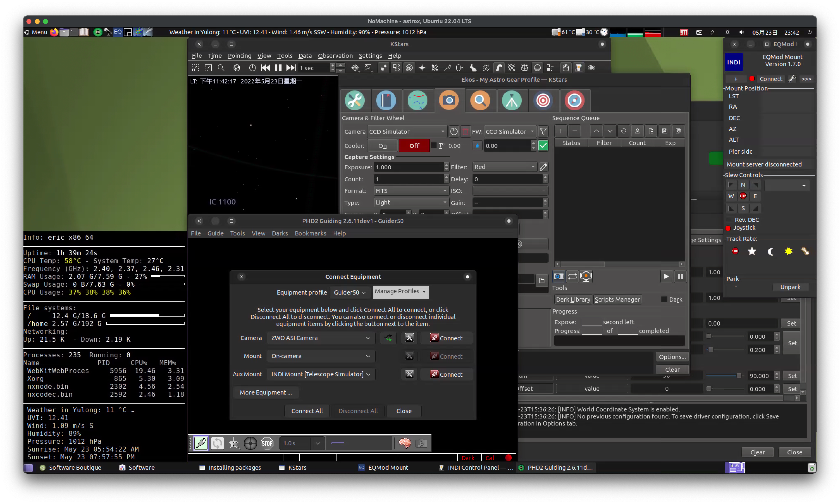Screen dimensions: 840x504
Task: Enable the Dark checkbox in Ekos Tools
Action: click(x=664, y=300)
